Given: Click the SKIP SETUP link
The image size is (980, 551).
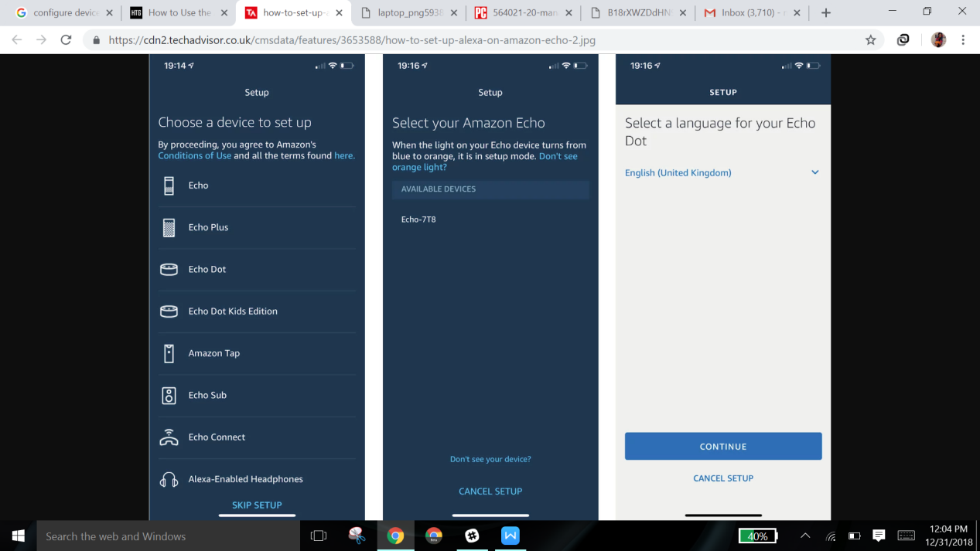Looking at the screenshot, I should [257, 505].
